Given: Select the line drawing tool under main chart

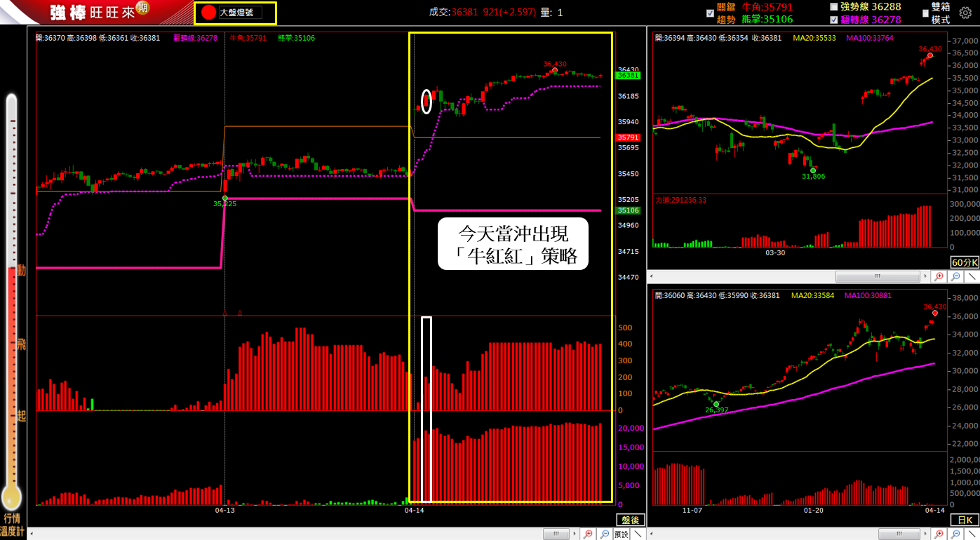Looking at the screenshot, I should pos(638,534).
